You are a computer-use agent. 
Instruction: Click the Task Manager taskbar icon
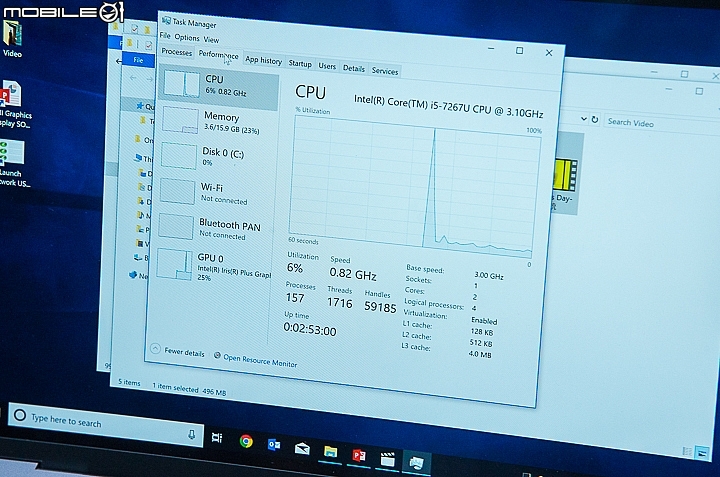[x=416, y=462]
